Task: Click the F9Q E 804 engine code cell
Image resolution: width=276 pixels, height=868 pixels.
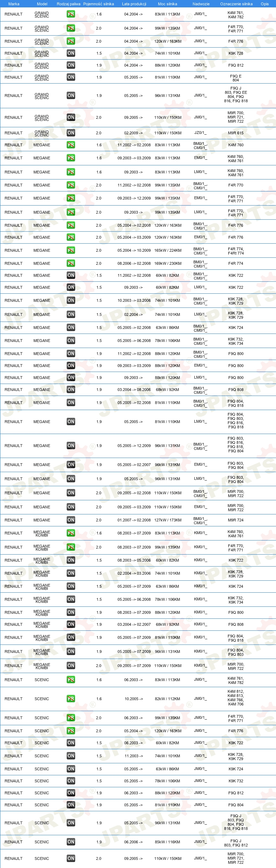Action: point(236,78)
